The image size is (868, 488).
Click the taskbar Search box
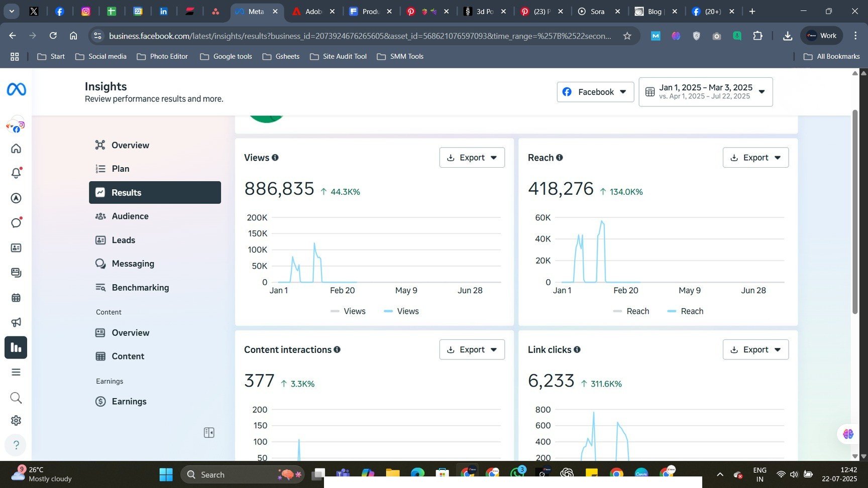(243, 474)
